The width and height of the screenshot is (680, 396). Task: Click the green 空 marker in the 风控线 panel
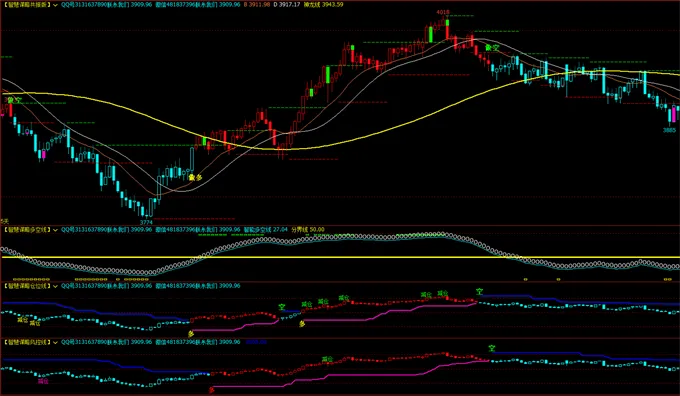[x=491, y=348]
